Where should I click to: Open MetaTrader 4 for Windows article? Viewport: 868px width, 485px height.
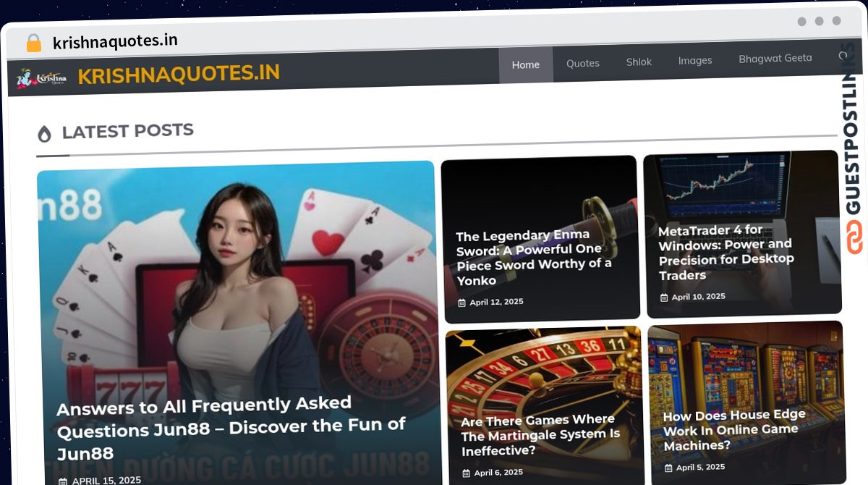point(726,252)
